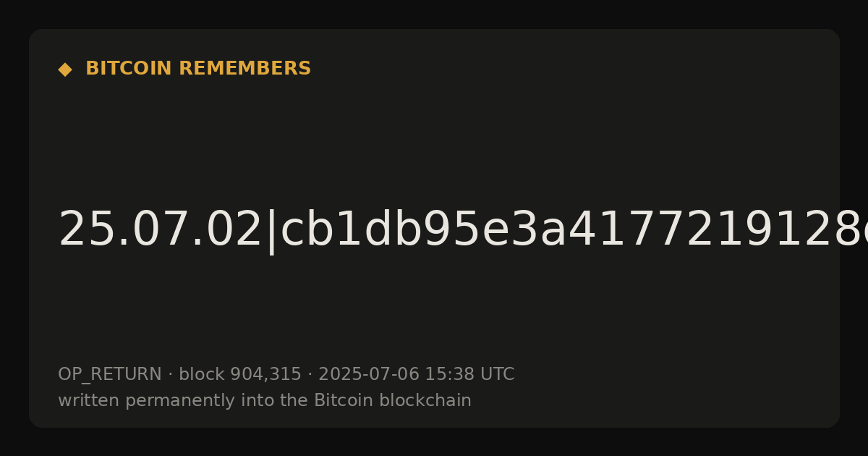Click the BITCOIN REMEMBERS heading
868x456 pixels.
(198, 69)
